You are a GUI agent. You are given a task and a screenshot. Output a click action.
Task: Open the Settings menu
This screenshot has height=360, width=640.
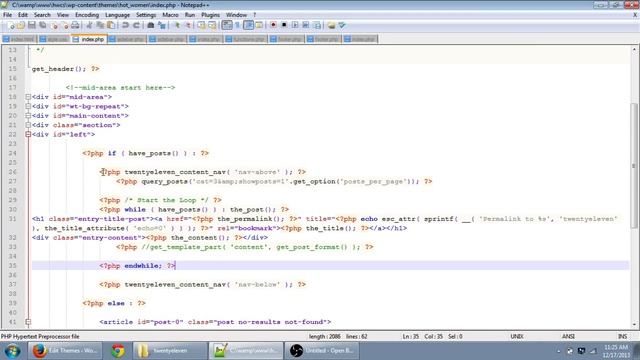(x=146, y=15)
